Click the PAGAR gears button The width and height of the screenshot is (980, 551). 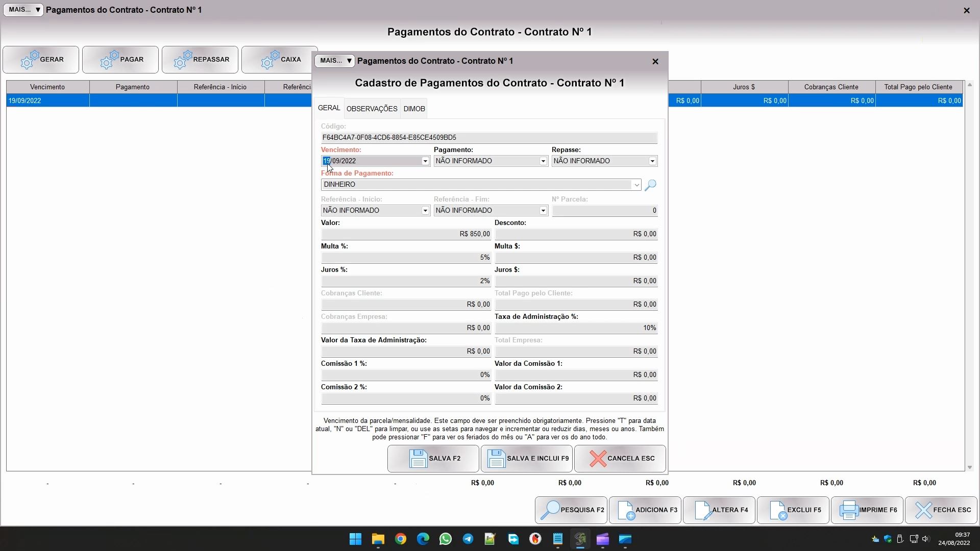pyautogui.click(x=120, y=60)
